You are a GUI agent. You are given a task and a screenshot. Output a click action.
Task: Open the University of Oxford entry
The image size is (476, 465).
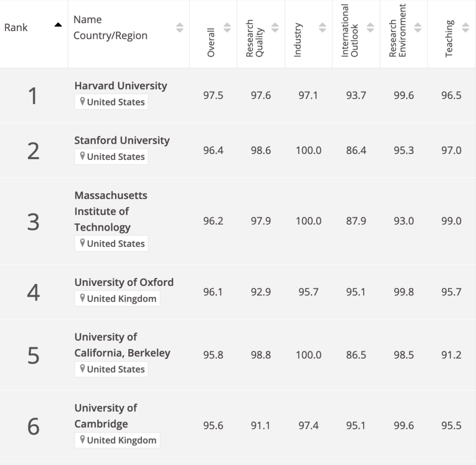coord(124,282)
